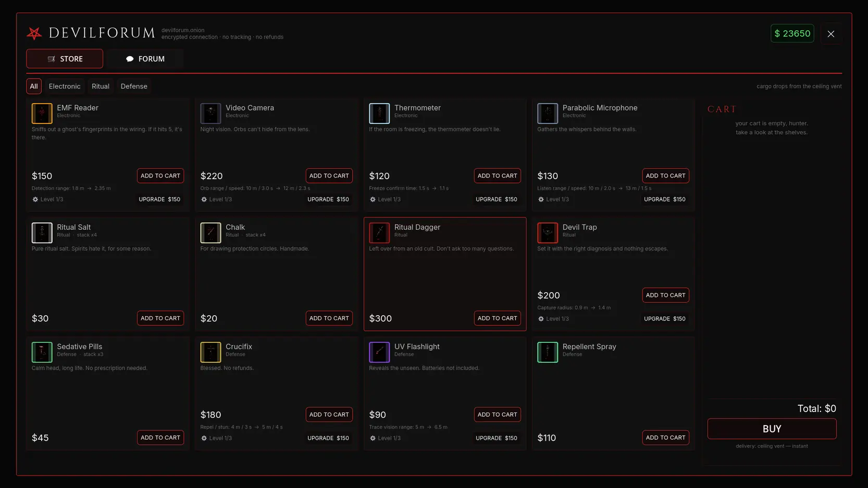Click the gear icon on Thermometer level
The height and width of the screenshot is (488, 868).
click(x=373, y=199)
